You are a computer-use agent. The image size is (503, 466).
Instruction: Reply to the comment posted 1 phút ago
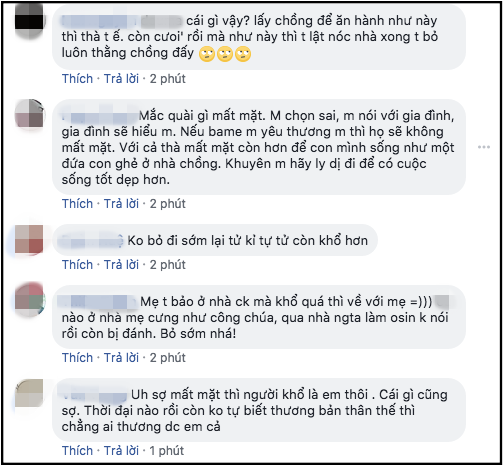(x=121, y=451)
